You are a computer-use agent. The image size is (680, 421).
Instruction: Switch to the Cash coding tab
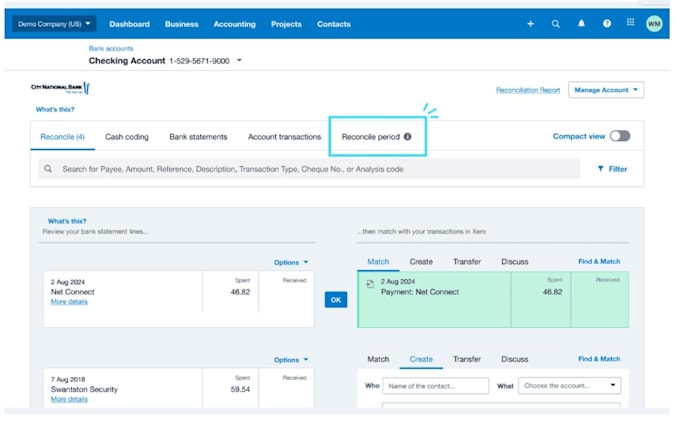(x=127, y=137)
